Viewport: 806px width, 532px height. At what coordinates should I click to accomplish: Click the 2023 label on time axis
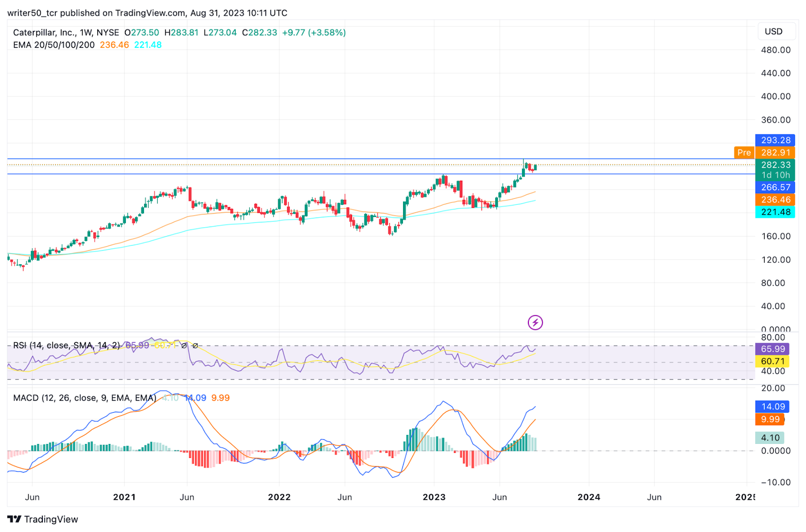(434, 497)
